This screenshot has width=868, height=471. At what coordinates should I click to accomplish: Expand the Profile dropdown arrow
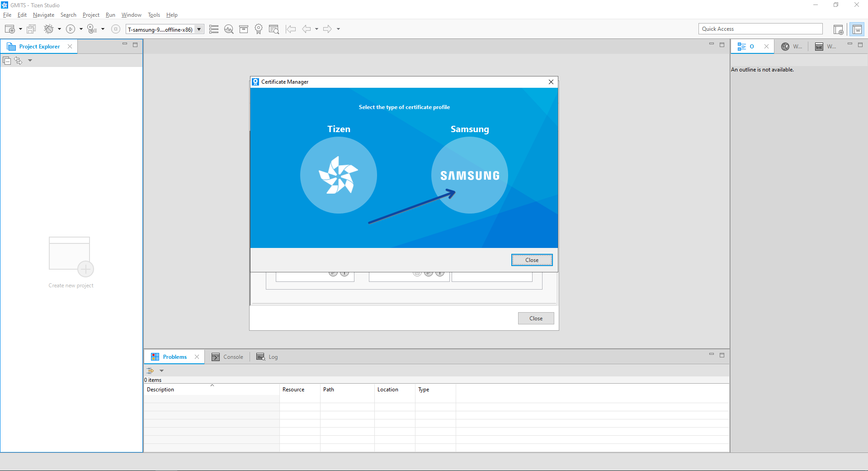click(x=103, y=29)
